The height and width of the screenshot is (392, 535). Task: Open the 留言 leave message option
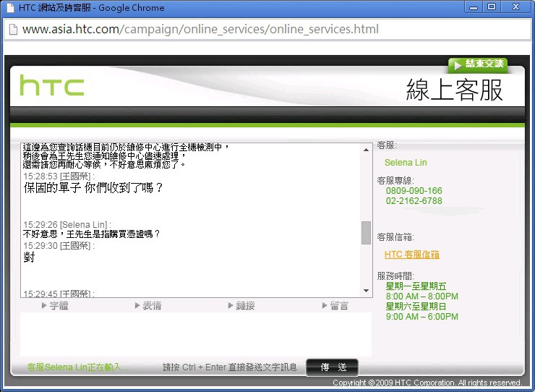tap(335, 305)
